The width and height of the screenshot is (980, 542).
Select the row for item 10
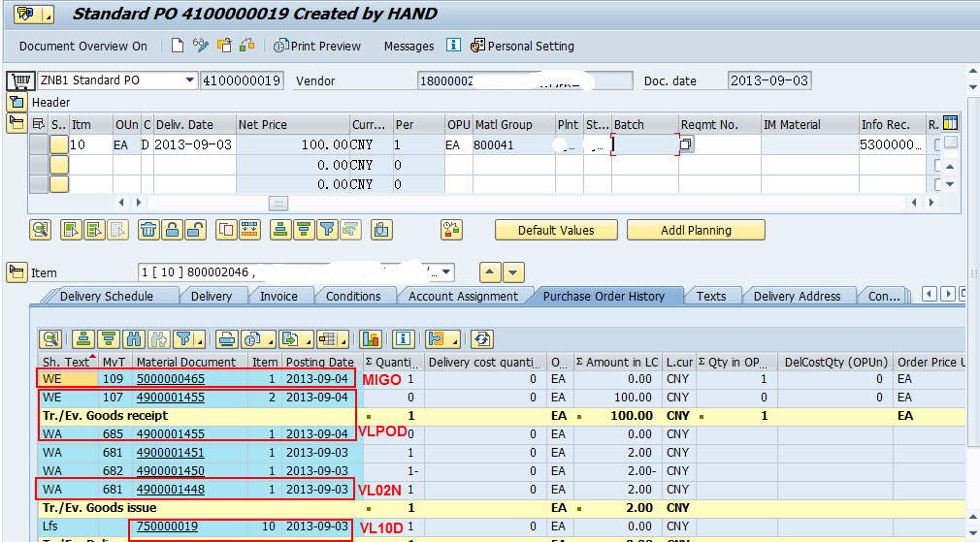point(39,144)
